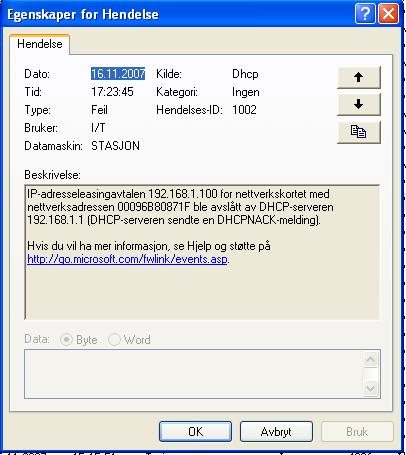
Task: Close the Egenskaper for Hendelse dialog
Action: [x=388, y=14]
